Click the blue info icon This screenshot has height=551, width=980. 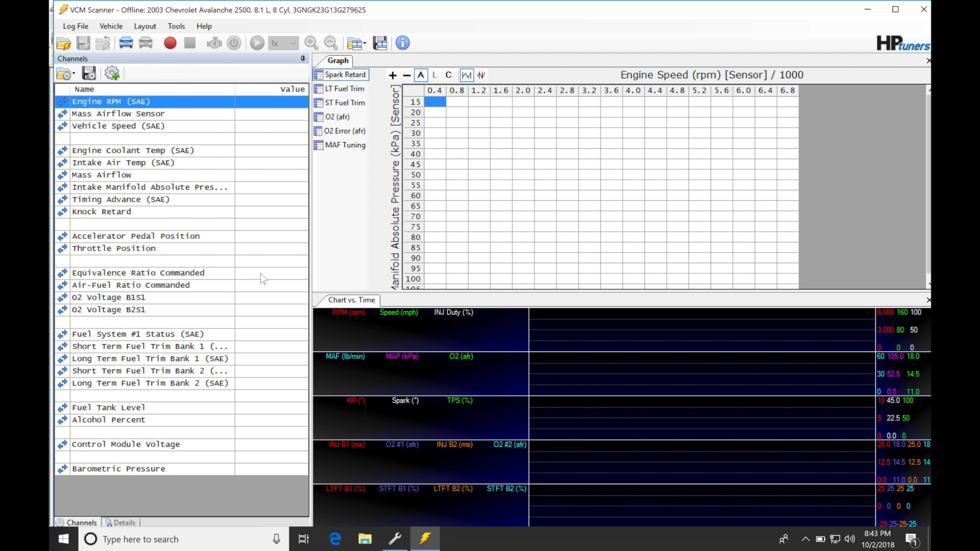coord(403,43)
